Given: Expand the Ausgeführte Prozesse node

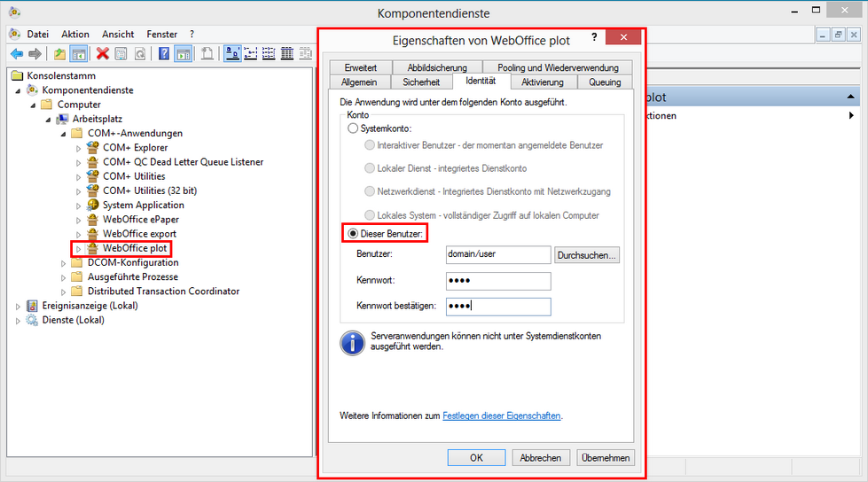Looking at the screenshot, I should tap(63, 277).
